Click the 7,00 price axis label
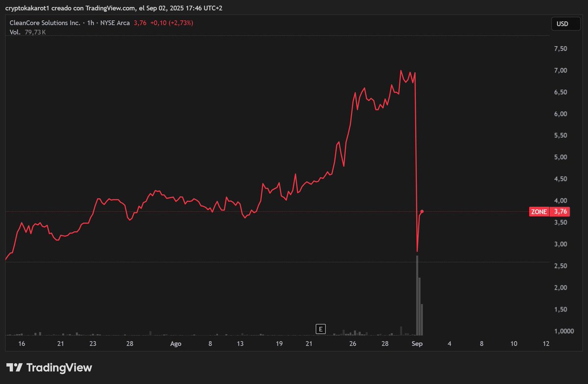Viewport: 588px width, 384px height. click(x=560, y=70)
